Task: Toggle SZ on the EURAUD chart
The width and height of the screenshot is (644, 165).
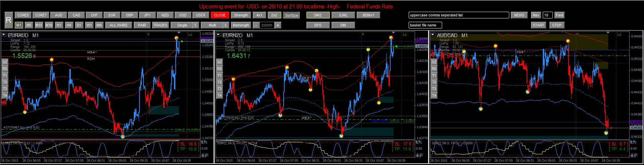Action: 5,62
